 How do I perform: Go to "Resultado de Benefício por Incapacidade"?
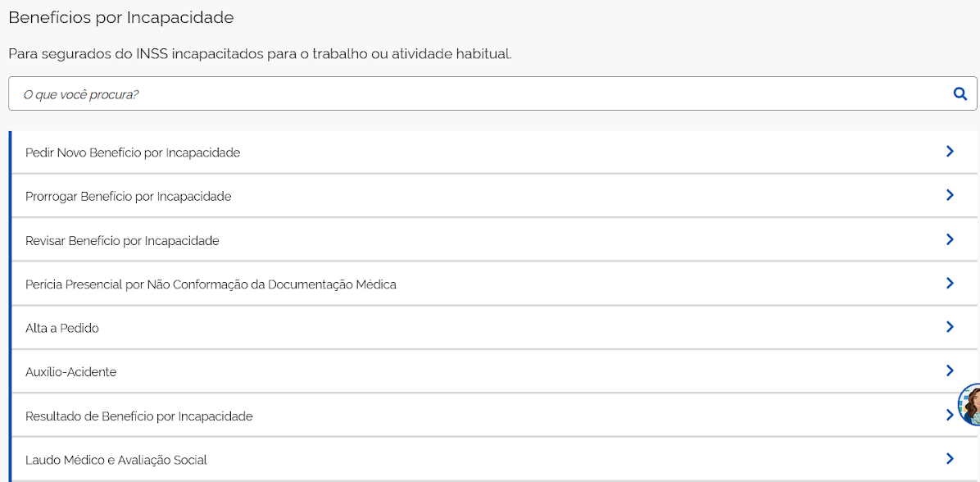pyautogui.click(x=139, y=416)
